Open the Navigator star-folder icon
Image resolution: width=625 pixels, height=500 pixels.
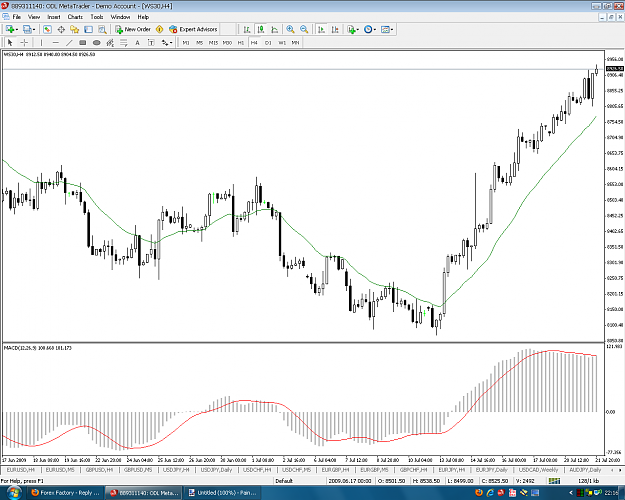coord(75,29)
